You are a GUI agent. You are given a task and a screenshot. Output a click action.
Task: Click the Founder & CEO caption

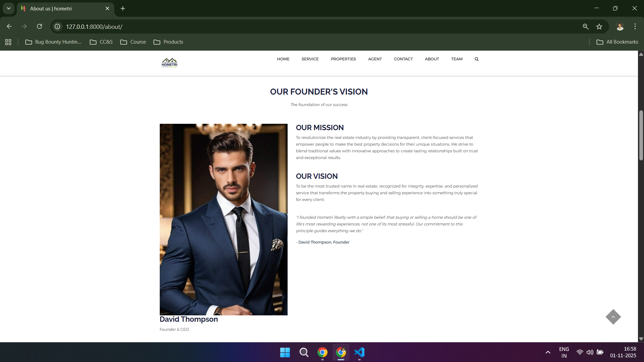[x=174, y=329]
